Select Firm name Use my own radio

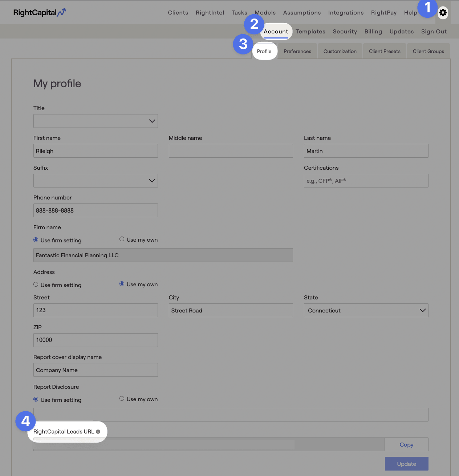click(x=122, y=239)
